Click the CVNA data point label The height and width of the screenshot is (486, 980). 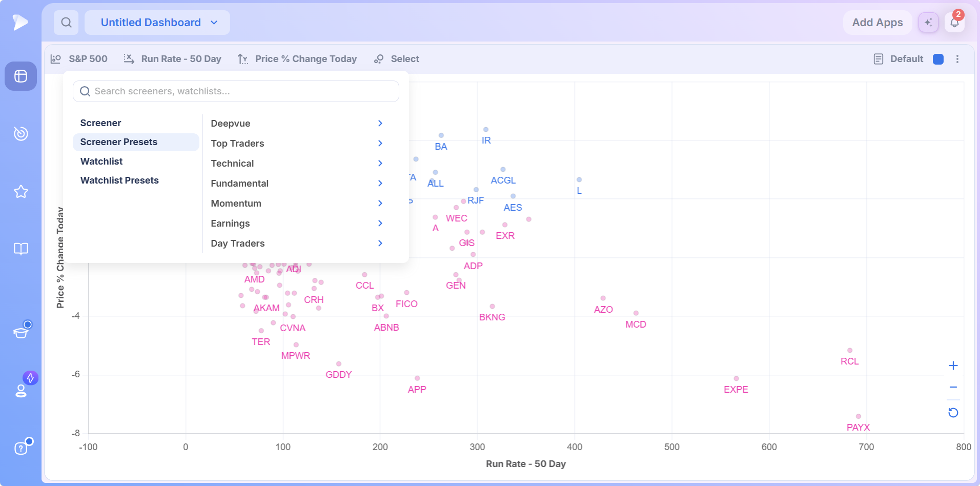click(293, 328)
